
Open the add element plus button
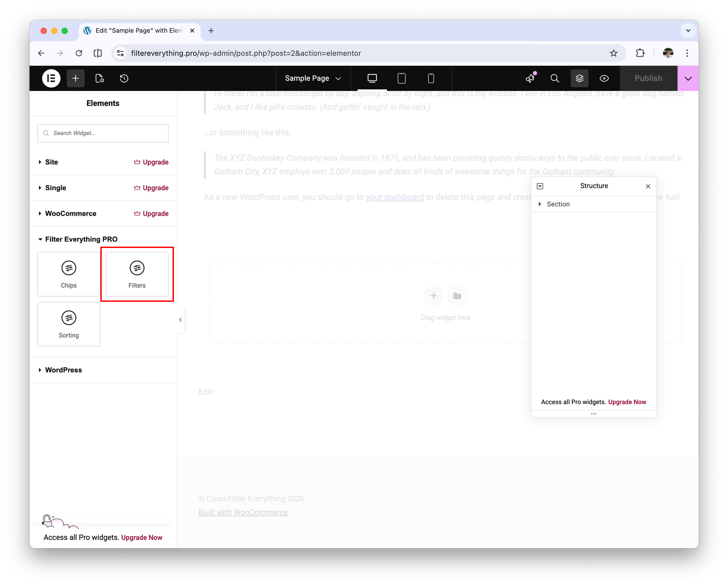[x=76, y=78]
